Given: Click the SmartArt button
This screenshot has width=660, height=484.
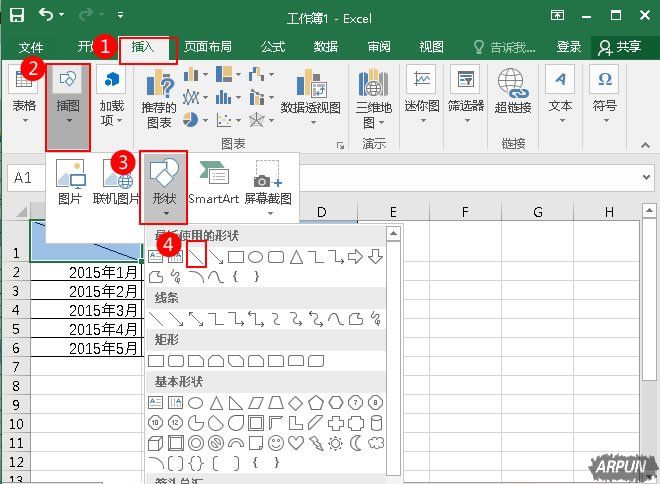Looking at the screenshot, I should [x=214, y=182].
